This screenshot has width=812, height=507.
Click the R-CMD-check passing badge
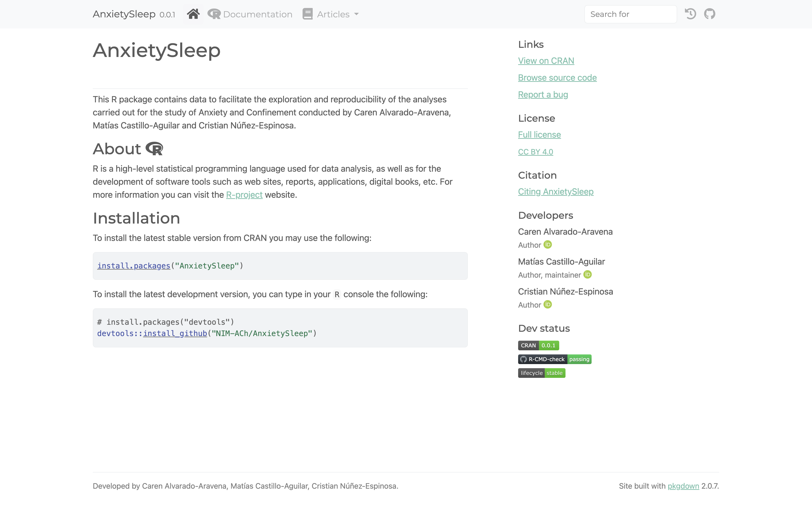tap(554, 359)
